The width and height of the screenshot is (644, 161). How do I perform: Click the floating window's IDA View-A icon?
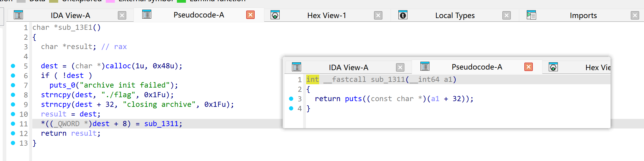[297, 67]
